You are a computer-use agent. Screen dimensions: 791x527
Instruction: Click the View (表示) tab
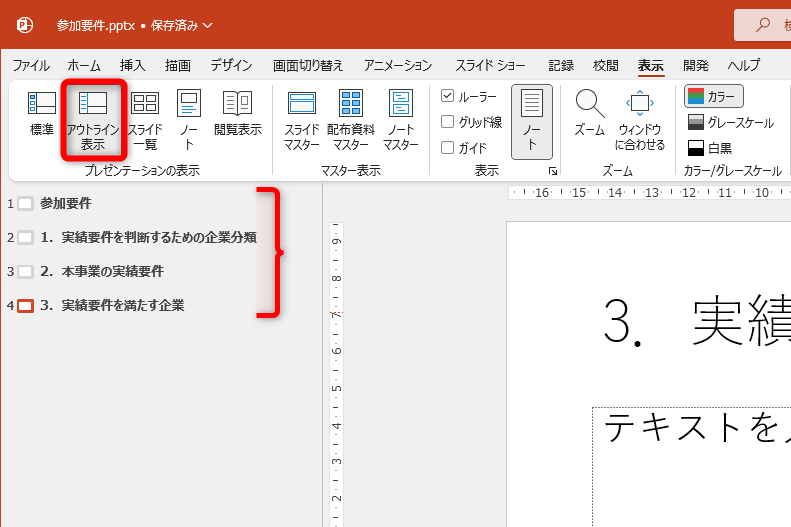pos(650,66)
